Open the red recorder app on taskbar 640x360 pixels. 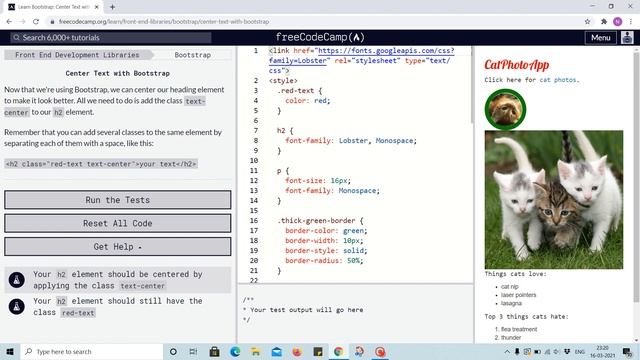(380, 351)
